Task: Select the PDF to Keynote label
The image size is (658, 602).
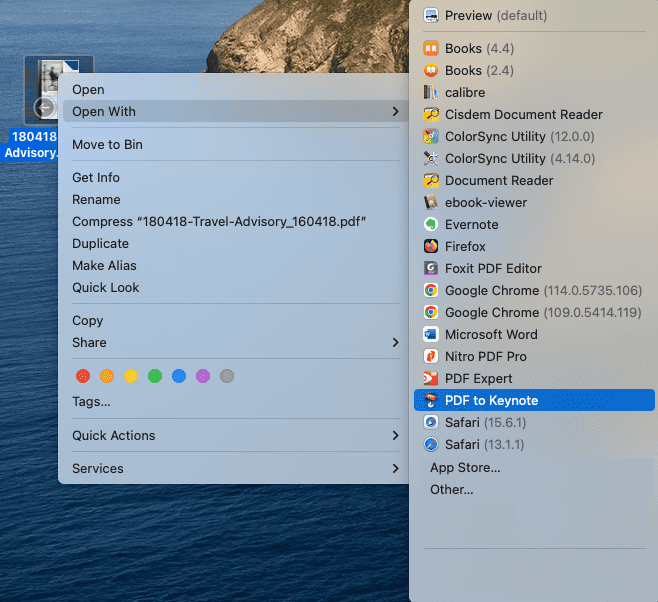Action: pyautogui.click(x=491, y=400)
